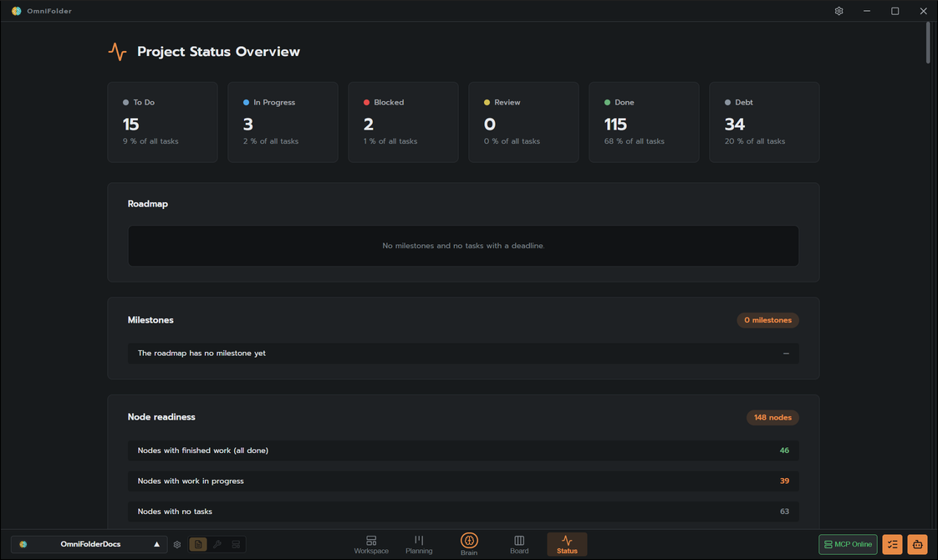
Task: Switch to the Board tab
Action: (x=519, y=544)
